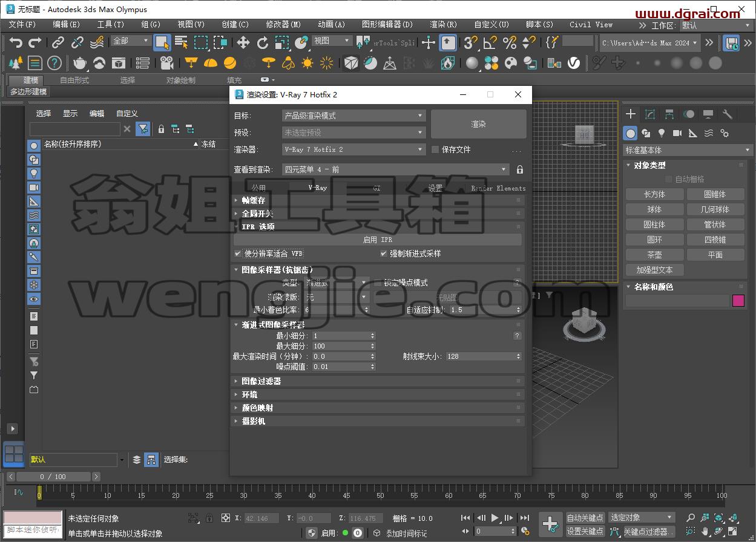Open the 自由形式 ribbon tab
Screen dimensions: 756x542
tap(74, 80)
